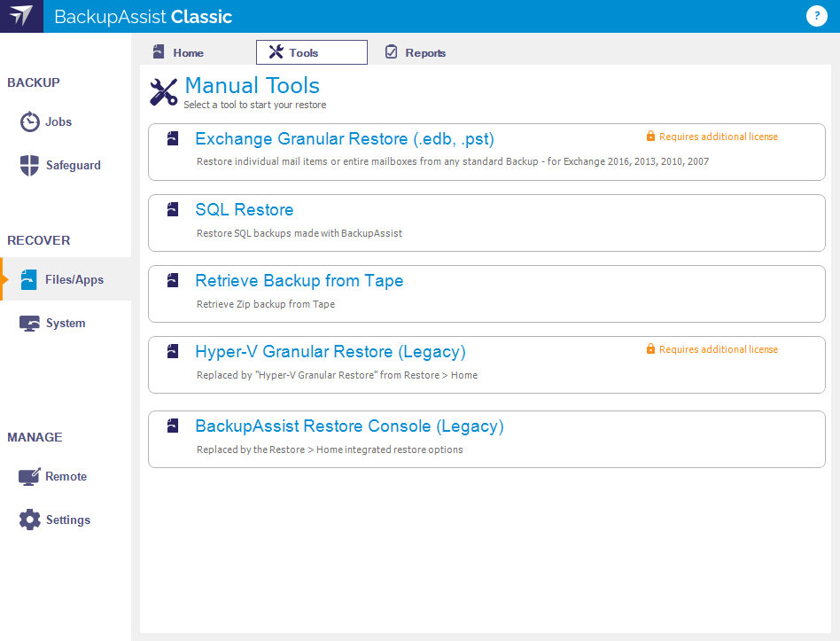Click the Home tab file icon
This screenshot has height=641, width=840.
pos(159,52)
